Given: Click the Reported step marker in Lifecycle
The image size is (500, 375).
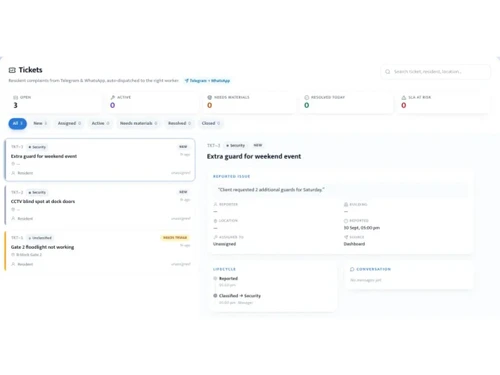Looking at the screenshot, I should tap(215, 278).
